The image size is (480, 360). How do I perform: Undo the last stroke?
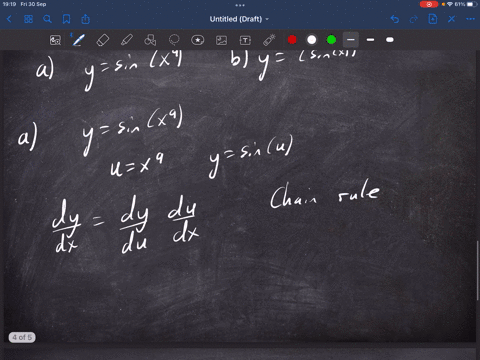[395, 19]
